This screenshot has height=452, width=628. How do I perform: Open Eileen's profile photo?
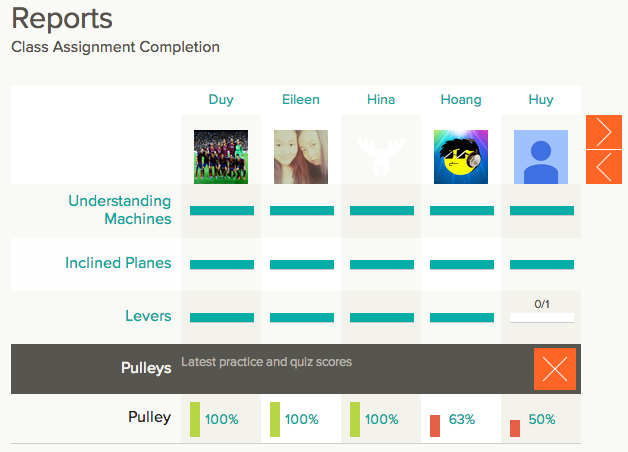point(301,157)
